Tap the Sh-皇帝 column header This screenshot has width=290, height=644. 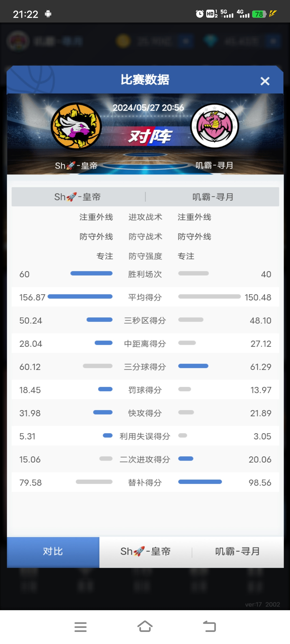click(x=77, y=197)
